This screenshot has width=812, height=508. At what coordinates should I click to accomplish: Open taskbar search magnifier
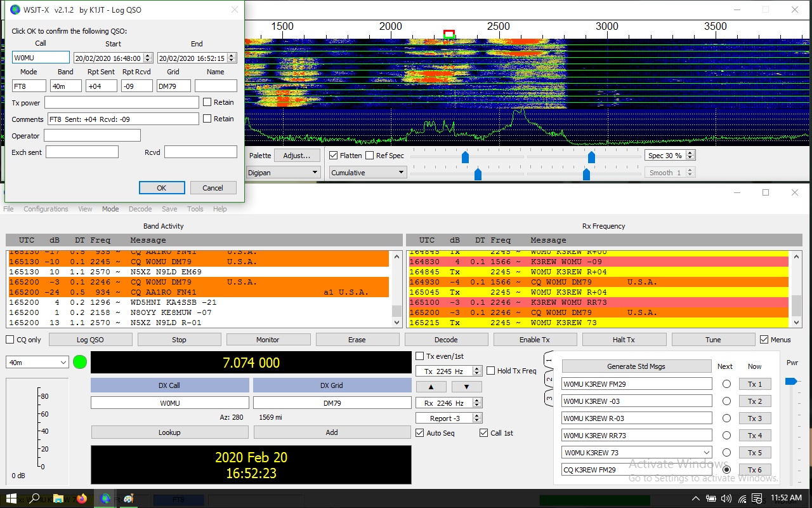pos(35,498)
